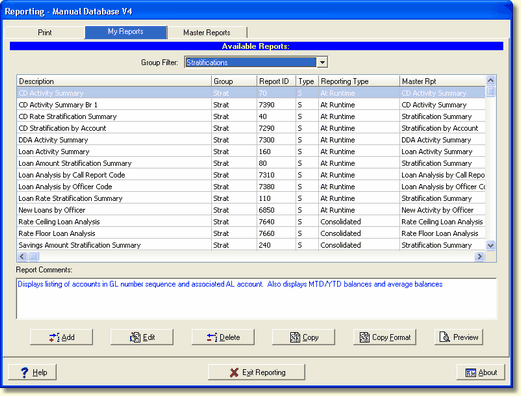Click the Help button label
The height and width of the screenshot is (396, 521).
click(40, 372)
